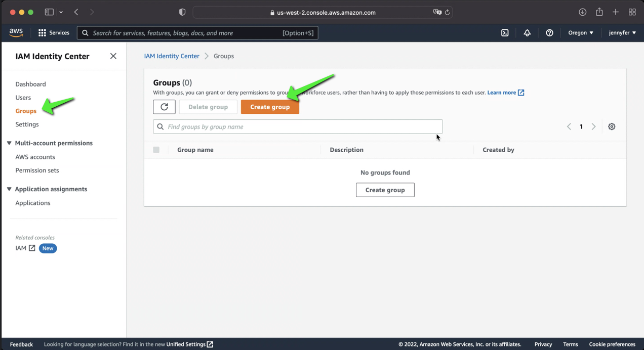
Task: Open Users in sidebar
Action: 23,98
